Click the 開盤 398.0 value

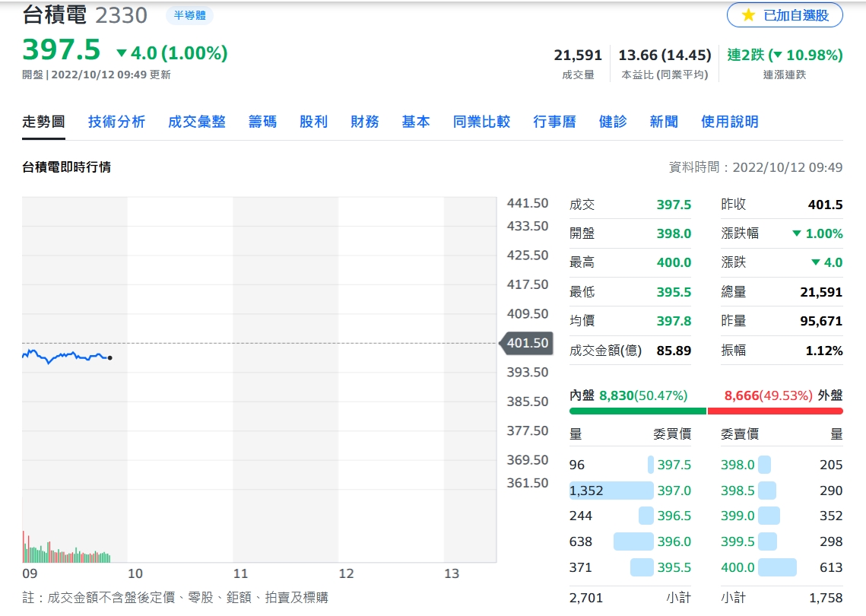pos(674,233)
